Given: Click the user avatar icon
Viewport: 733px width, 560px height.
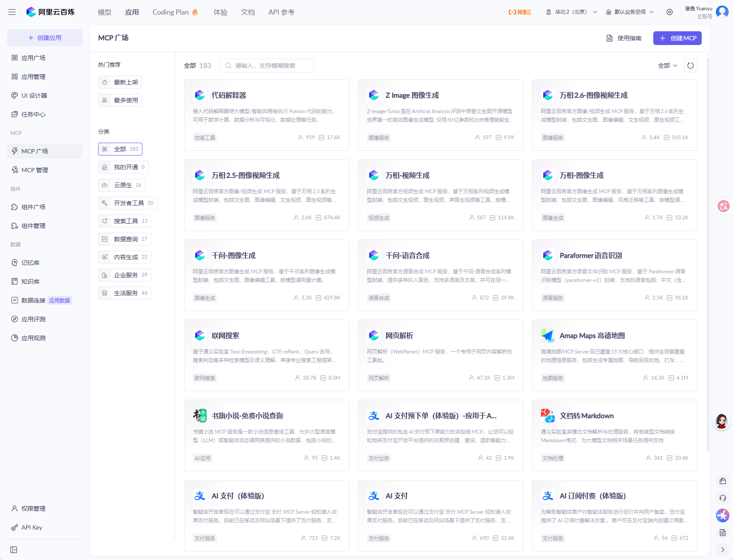Looking at the screenshot, I should click(722, 12).
